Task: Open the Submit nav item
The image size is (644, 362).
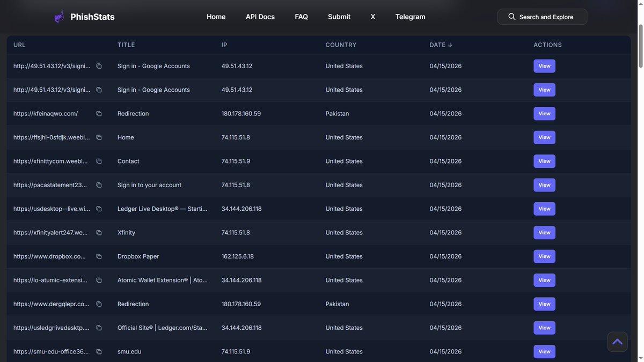Action: pyautogui.click(x=339, y=17)
